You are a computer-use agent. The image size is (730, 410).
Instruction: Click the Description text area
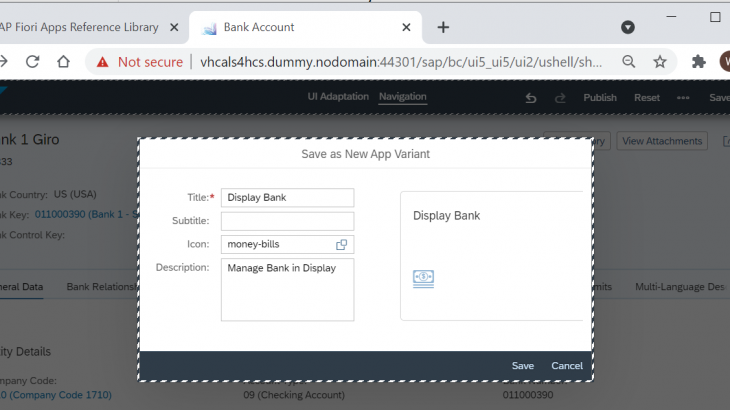287,289
